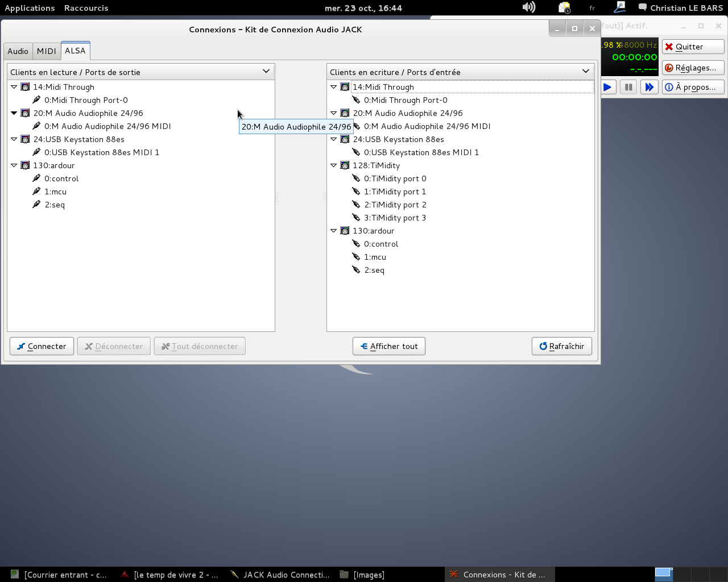Select 2:seq input port icon
Viewport: 728px width, 582px height.
pyautogui.click(x=356, y=270)
